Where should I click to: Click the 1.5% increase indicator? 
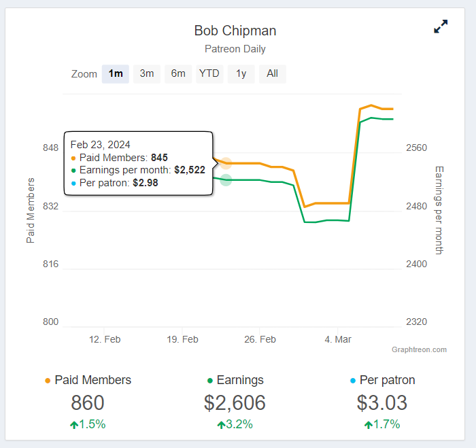tap(88, 424)
